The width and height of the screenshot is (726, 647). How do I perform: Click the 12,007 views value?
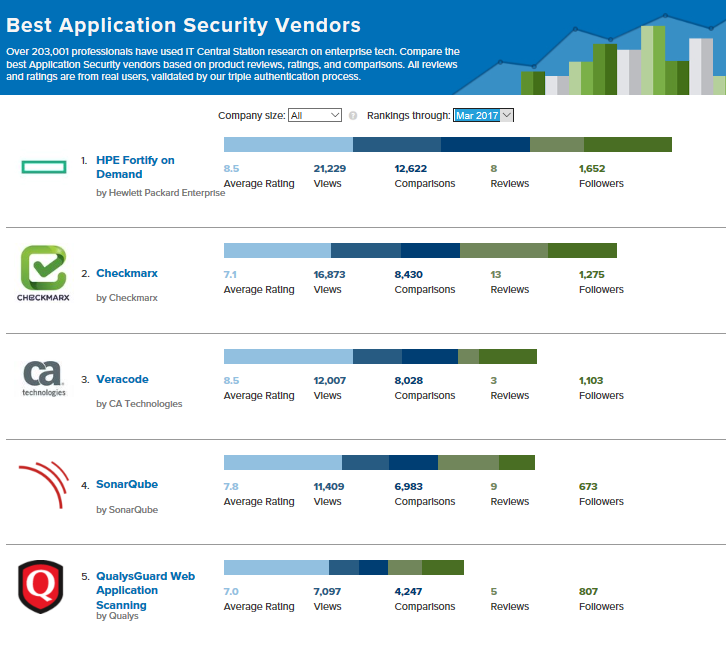(x=330, y=381)
